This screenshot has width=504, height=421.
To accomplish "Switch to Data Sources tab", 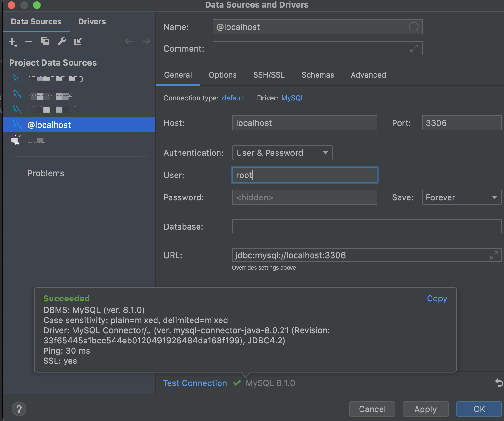I will (x=36, y=22).
